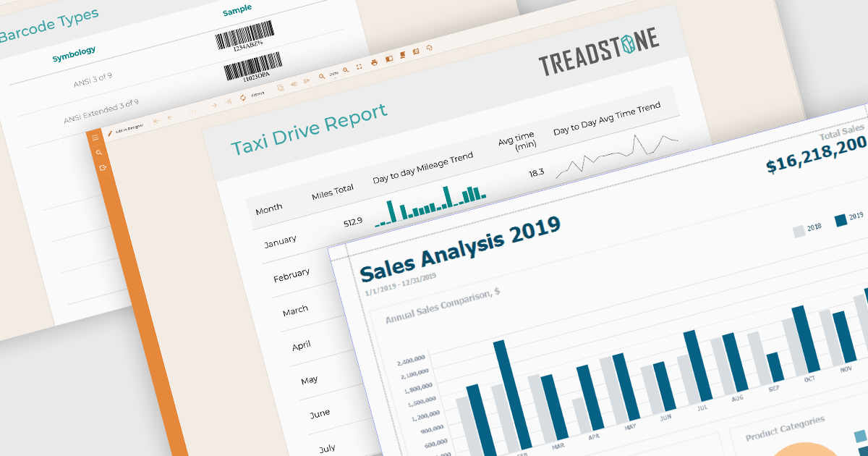
Task: Click the teal mileage trend bar sparkline
Action: pos(430,206)
